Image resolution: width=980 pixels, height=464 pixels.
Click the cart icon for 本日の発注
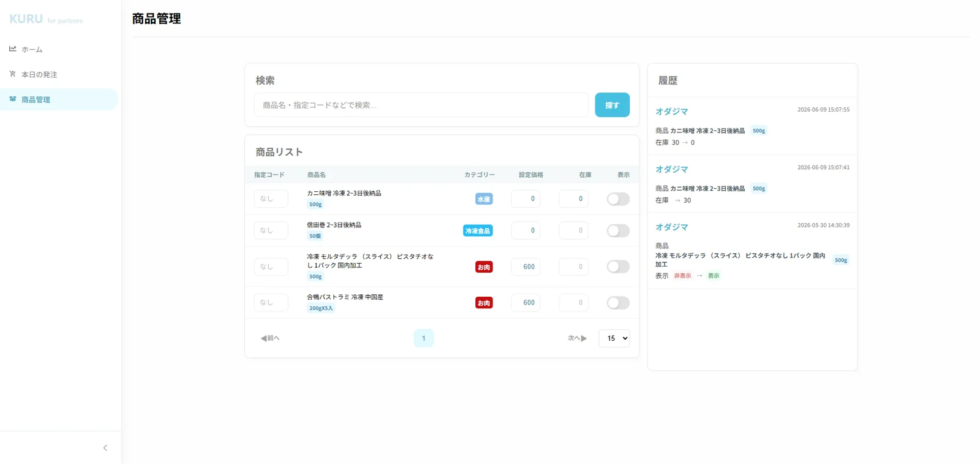coord(13,74)
